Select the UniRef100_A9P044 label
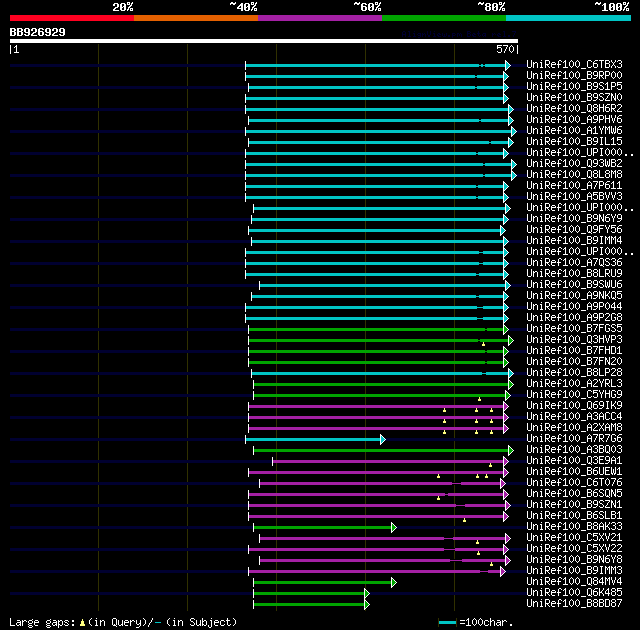Screen dimensions: 640x630 [x=574, y=306]
